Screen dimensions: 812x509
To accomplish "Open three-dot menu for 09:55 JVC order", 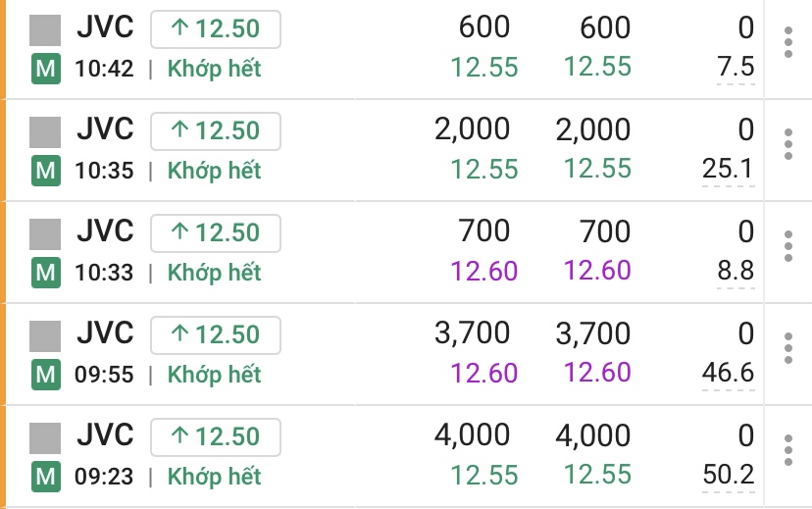I will click(787, 349).
